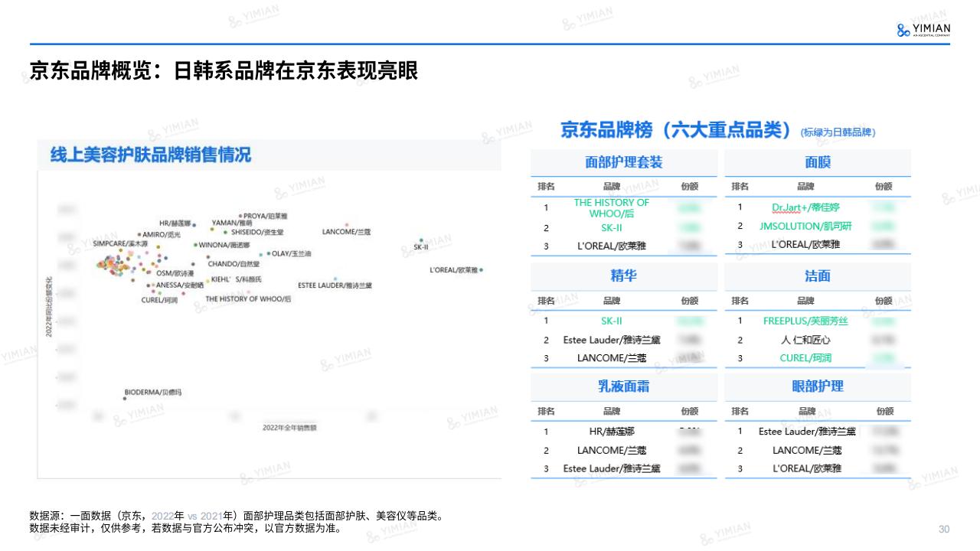Select the 精华 table header
Screen dimensions: 980x551
tap(623, 276)
